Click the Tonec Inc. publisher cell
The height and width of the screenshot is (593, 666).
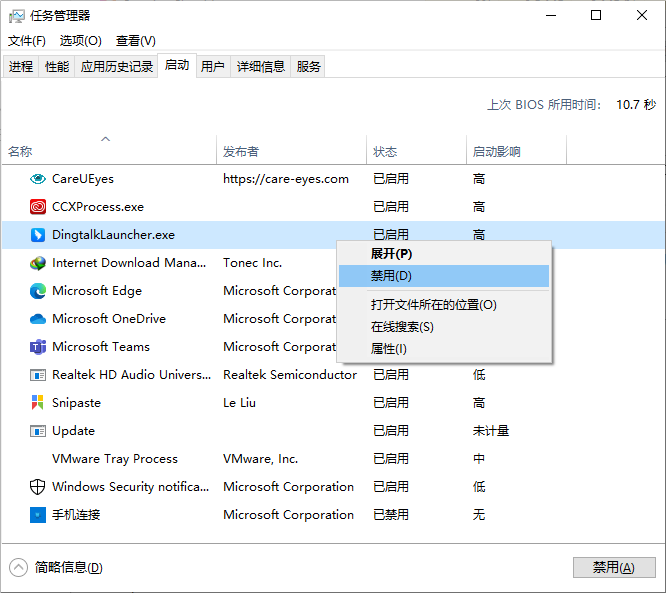tap(253, 263)
